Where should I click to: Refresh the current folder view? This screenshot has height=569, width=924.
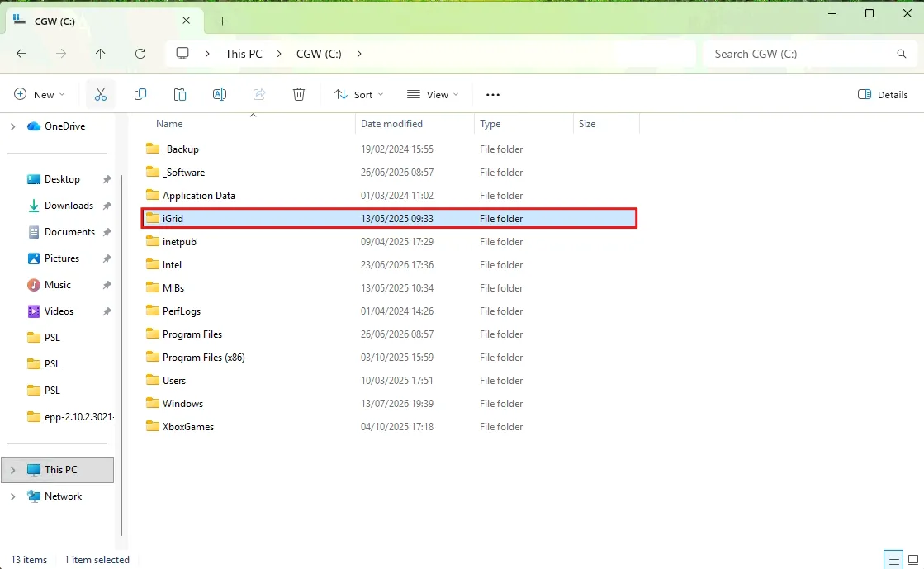140,54
